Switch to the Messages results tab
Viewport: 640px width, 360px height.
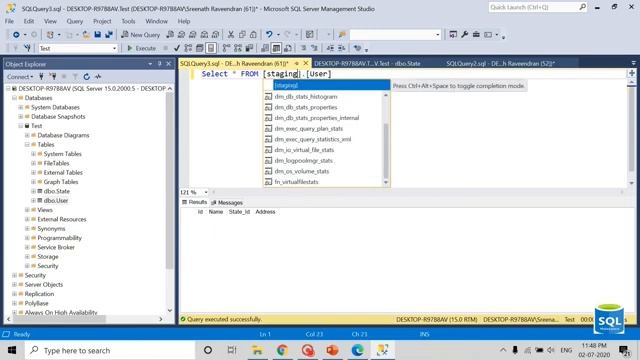(227, 202)
